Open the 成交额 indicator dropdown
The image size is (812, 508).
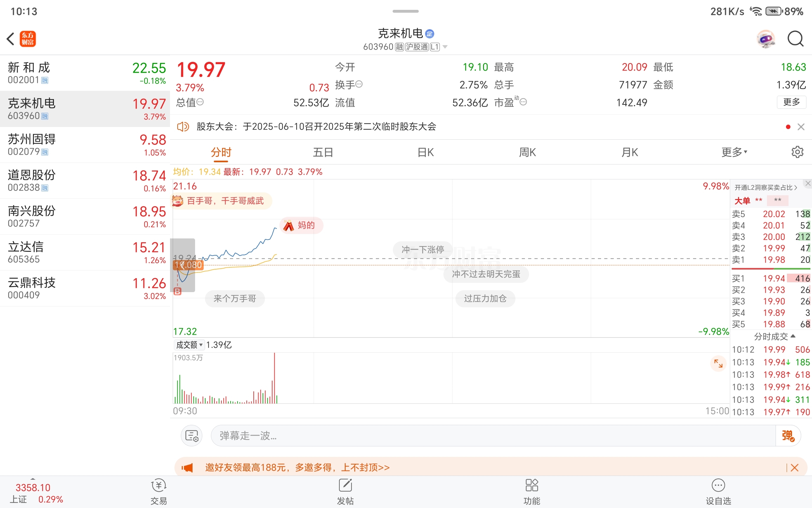tap(189, 345)
